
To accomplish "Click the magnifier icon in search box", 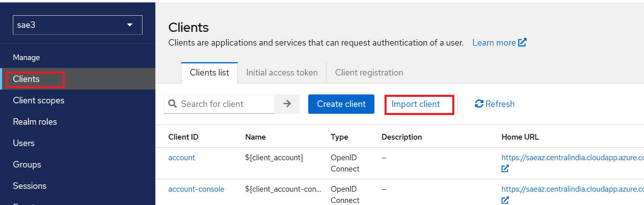I will tap(173, 104).
